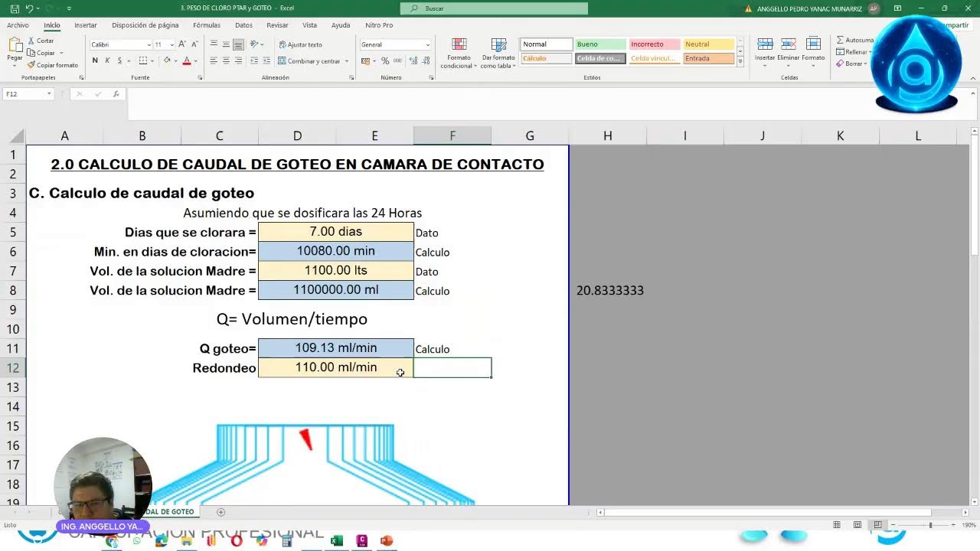Decrease the cell indent
This screenshot has height=551, width=980.
(x=253, y=60)
